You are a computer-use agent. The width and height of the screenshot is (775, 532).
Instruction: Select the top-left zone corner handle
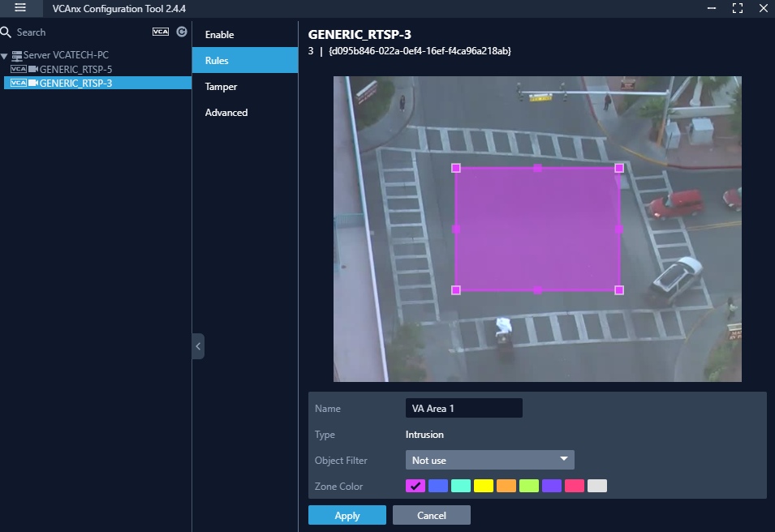pyautogui.click(x=456, y=168)
